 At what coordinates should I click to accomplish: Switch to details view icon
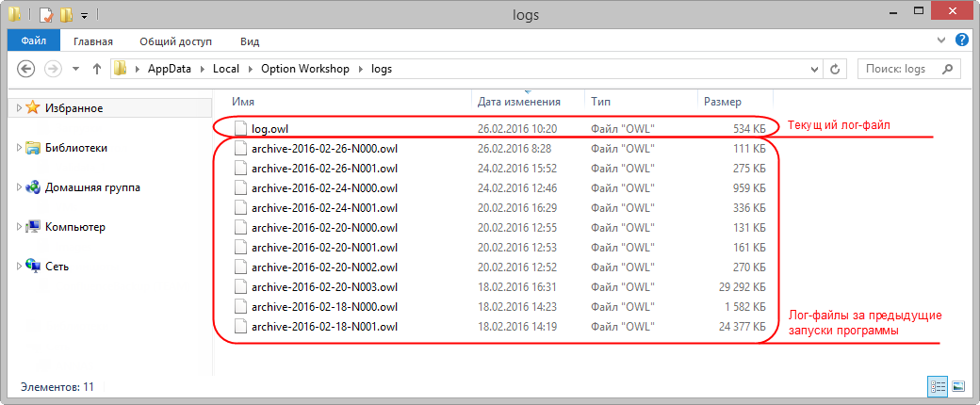pos(938,386)
